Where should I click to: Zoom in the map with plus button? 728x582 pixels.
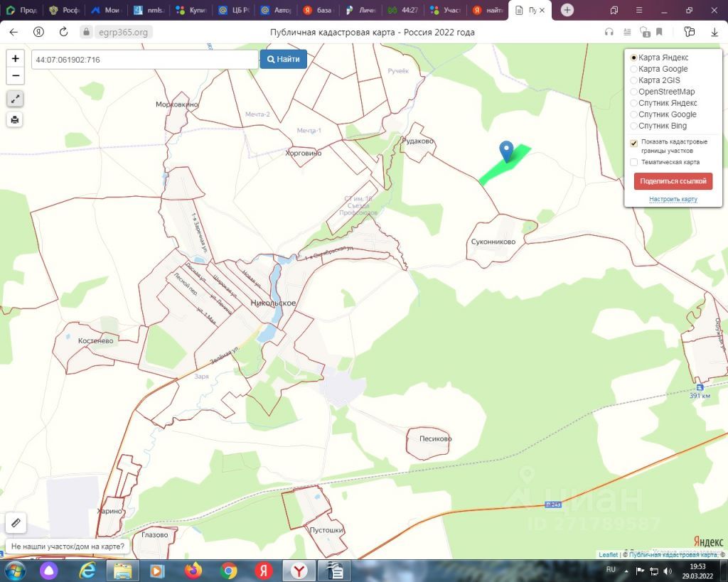(16, 58)
